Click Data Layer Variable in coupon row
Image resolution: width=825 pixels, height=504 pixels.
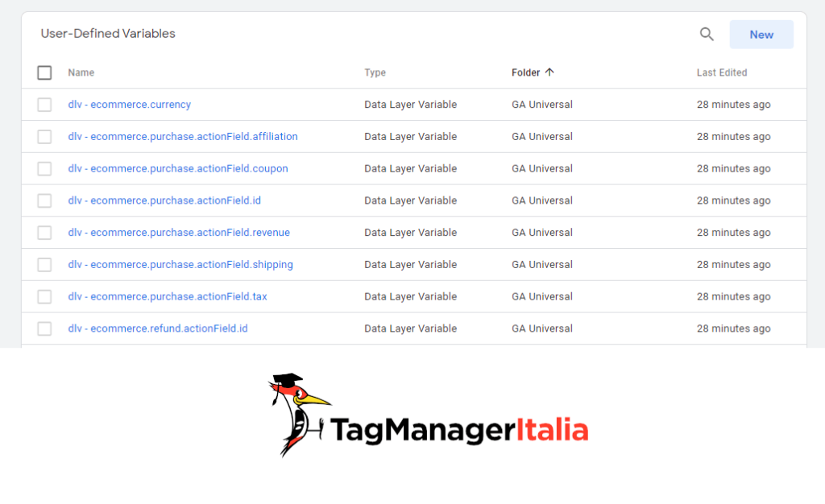click(410, 169)
